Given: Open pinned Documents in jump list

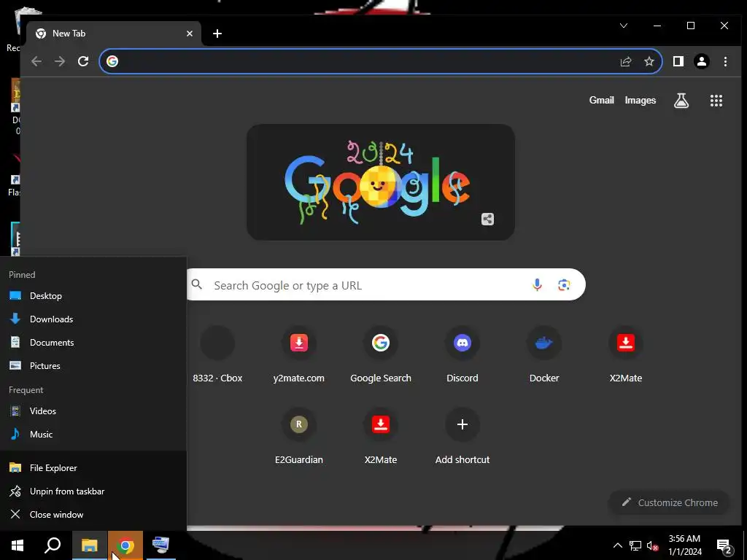Looking at the screenshot, I should (93, 343).
